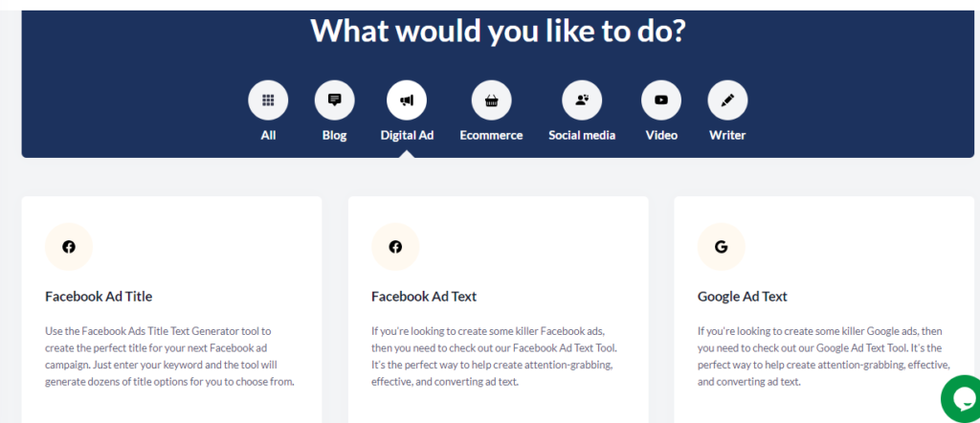Switch to the Blog category label
Screen dimensions: 980x423
(x=334, y=135)
